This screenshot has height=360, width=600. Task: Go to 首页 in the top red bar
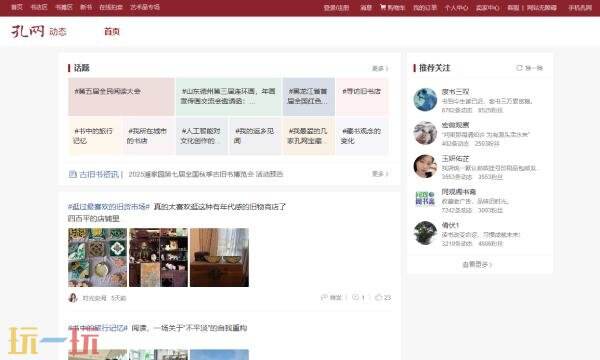click(16, 7)
